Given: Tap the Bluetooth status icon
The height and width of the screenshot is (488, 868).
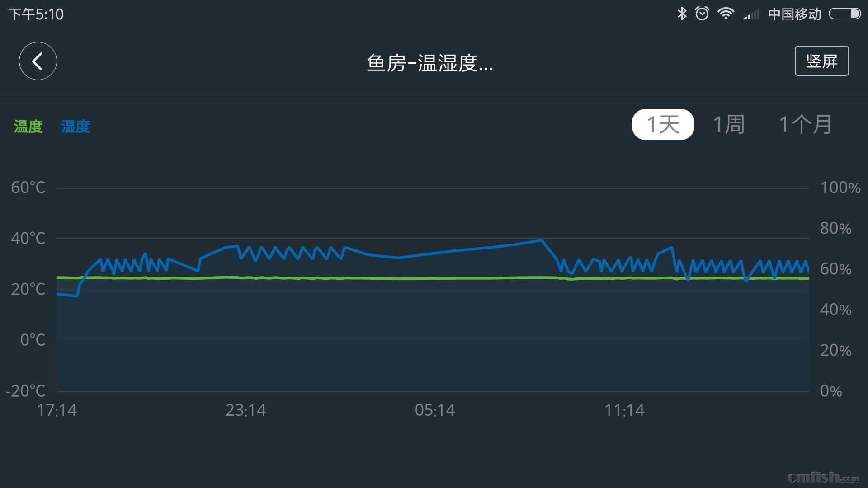Looking at the screenshot, I should pyautogui.click(x=682, y=14).
